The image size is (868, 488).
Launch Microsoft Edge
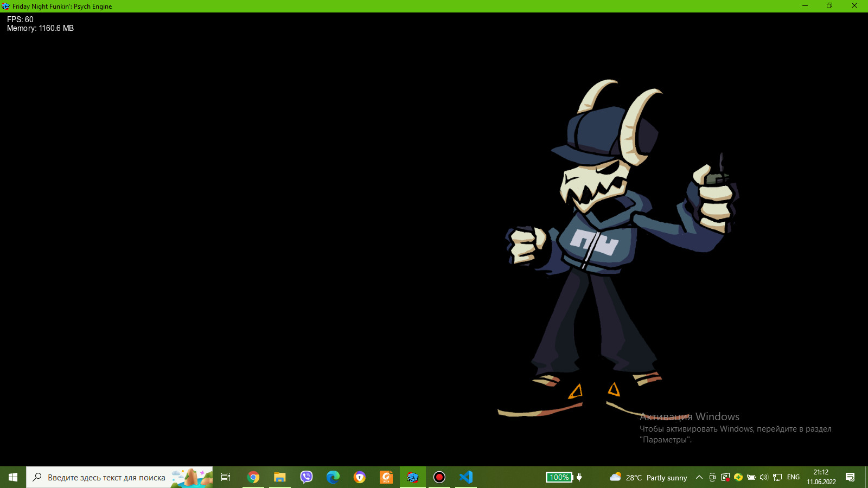tap(333, 477)
